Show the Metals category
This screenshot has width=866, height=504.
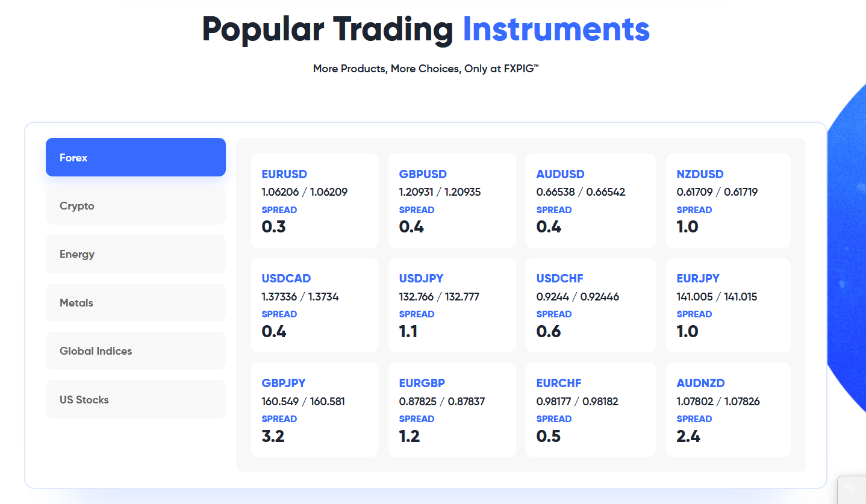point(136,302)
